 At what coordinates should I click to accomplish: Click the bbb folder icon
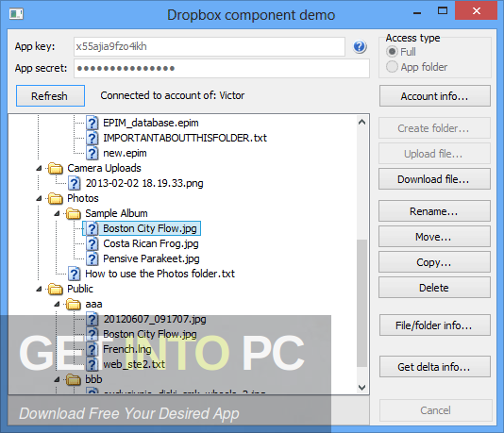[74, 379]
